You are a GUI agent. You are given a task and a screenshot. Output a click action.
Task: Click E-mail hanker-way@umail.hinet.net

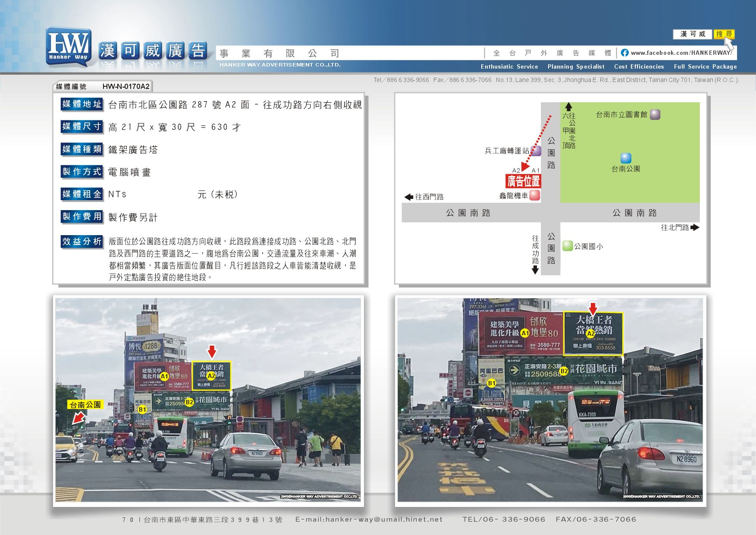click(369, 519)
